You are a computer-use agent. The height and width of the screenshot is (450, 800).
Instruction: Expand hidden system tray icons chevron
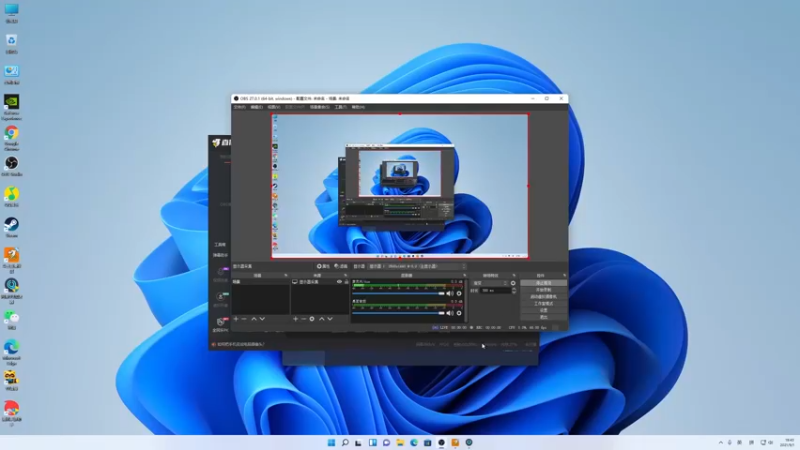tap(720, 442)
